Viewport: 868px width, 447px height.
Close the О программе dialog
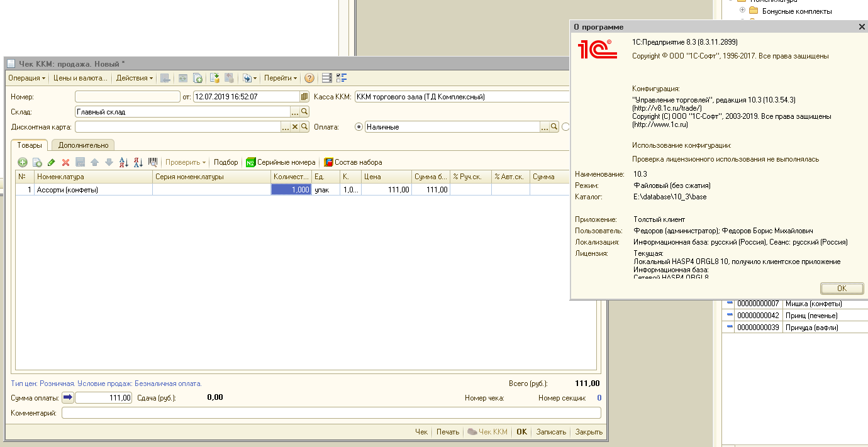coord(861,27)
